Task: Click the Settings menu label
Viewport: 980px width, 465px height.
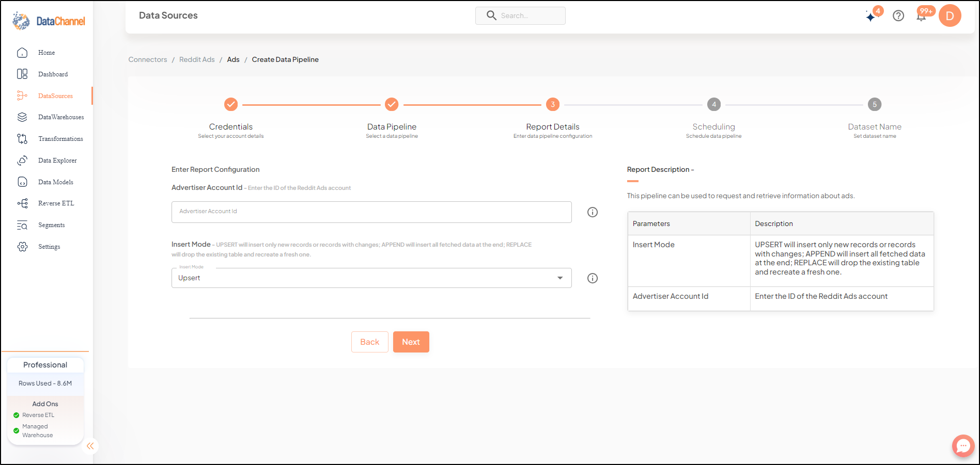Action: pyautogui.click(x=49, y=247)
